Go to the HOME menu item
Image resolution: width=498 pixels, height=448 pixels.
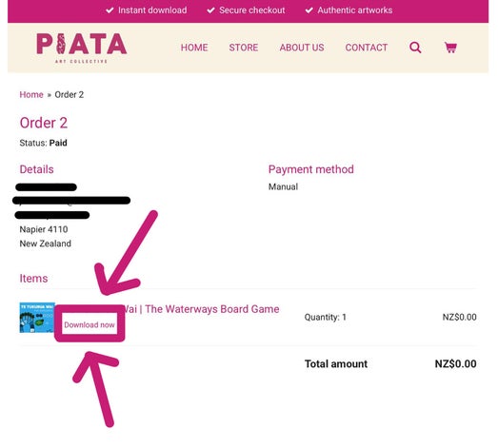click(x=194, y=48)
